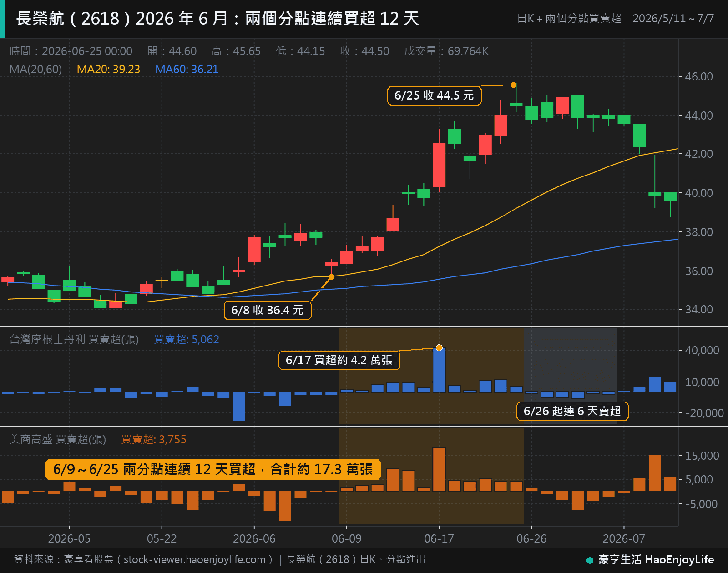
Task: Click the 6/8 收 36.4 元 annotation
Action: pos(268,310)
